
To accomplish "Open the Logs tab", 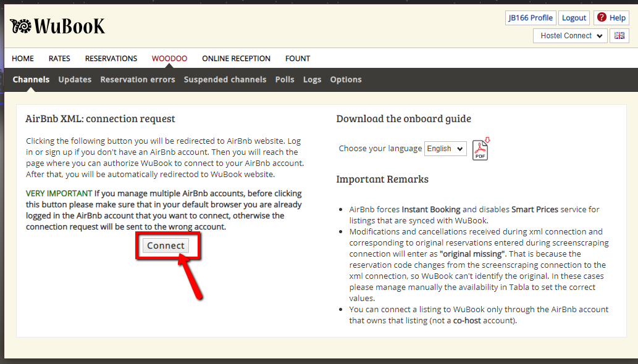I will tap(312, 80).
